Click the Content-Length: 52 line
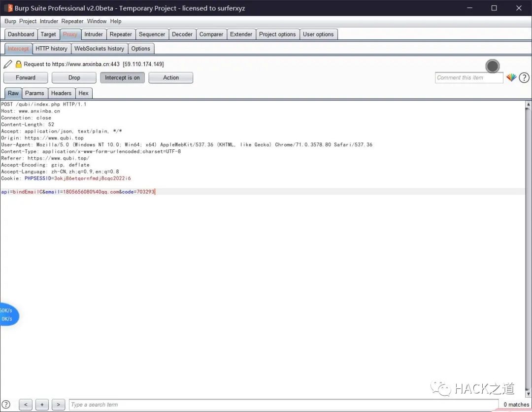 (28, 125)
